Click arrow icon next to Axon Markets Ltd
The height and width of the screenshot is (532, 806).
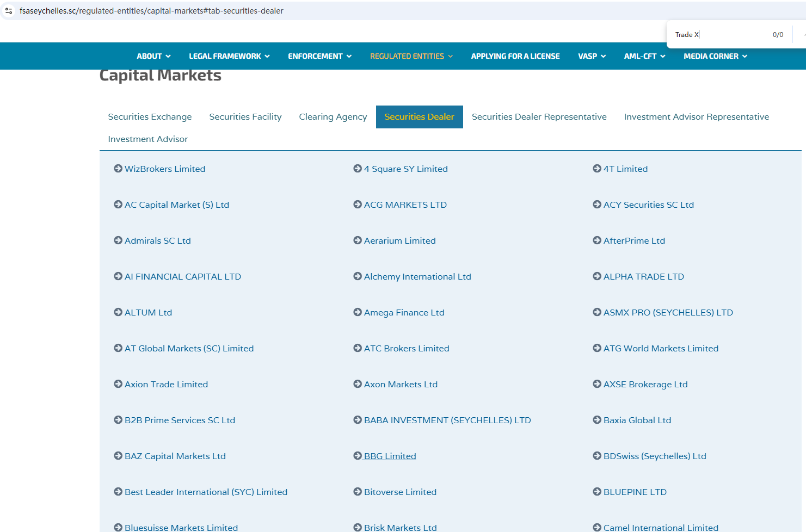coord(358,384)
